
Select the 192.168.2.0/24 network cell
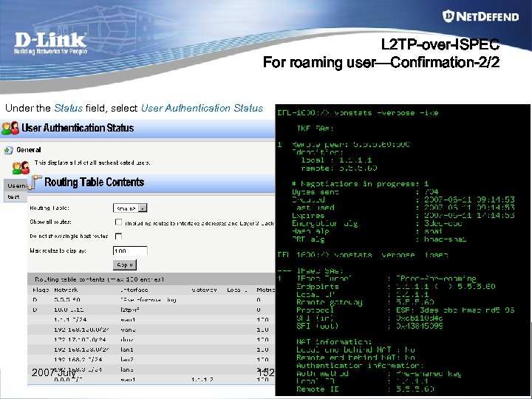tap(78, 360)
